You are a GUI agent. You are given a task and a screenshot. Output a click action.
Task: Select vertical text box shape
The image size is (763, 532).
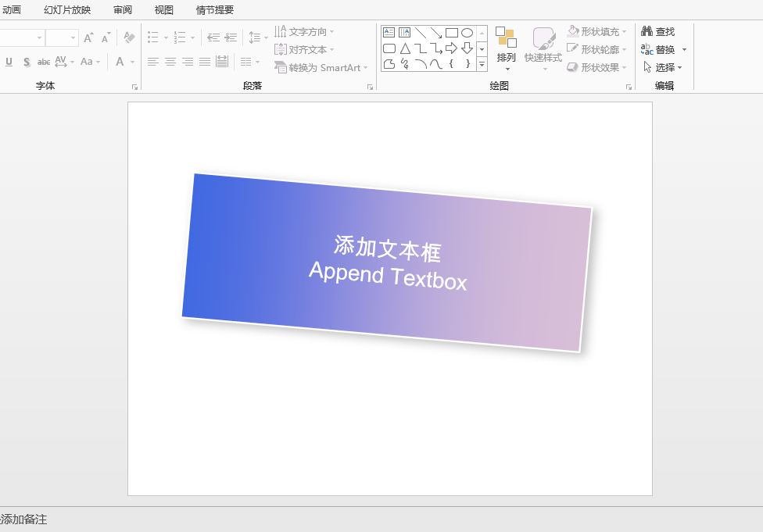[404, 33]
